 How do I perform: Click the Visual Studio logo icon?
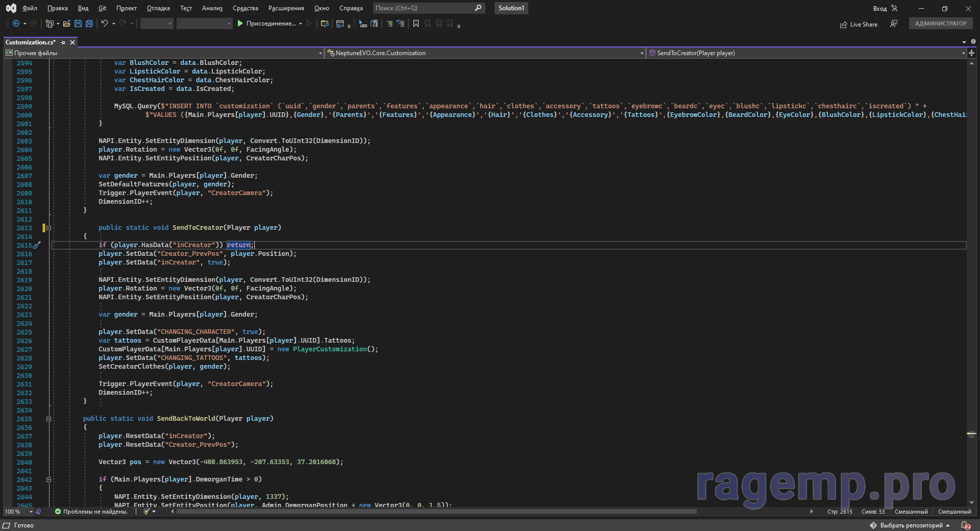click(x=11, y=8)
